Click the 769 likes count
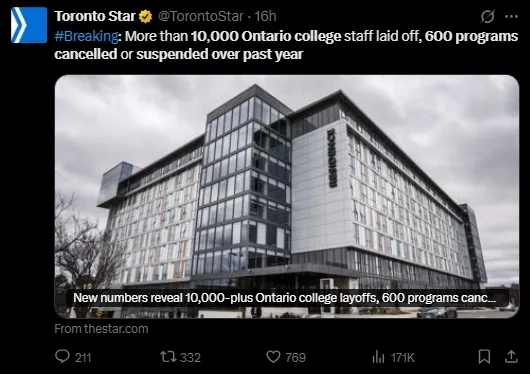 pos(296,357)
